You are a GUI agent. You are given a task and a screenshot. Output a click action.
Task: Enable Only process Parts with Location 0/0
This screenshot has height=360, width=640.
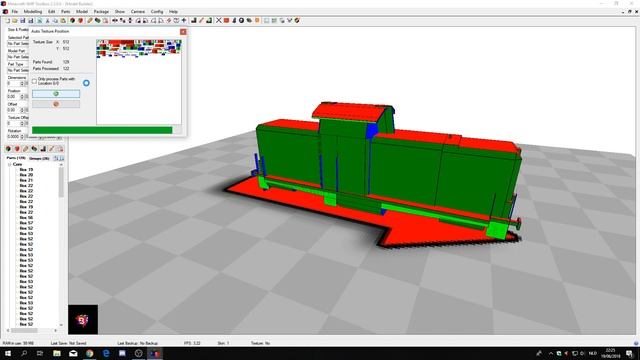(x=34, y=81)
